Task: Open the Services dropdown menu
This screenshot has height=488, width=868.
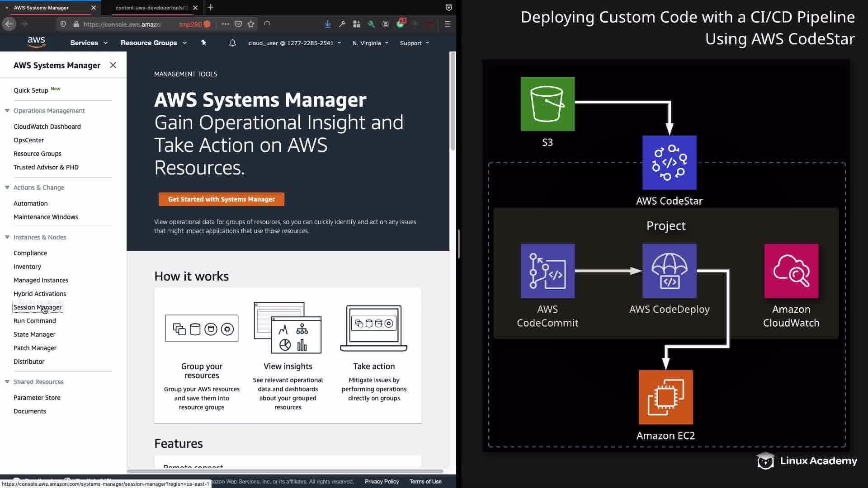Action: tap(89, 43)
